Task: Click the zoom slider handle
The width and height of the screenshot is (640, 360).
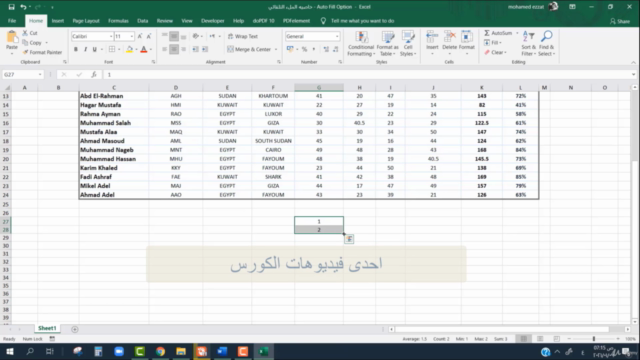Action: coord(593,339)
